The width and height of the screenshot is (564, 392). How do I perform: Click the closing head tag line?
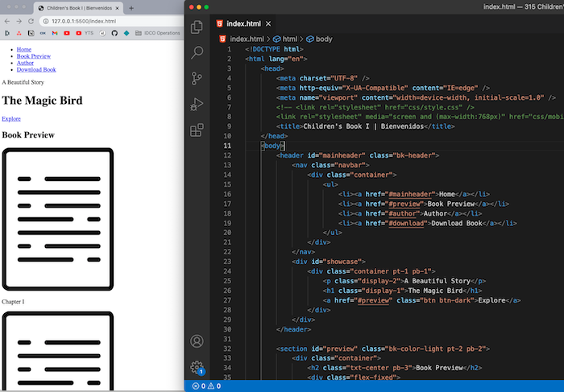coord(274,136)
